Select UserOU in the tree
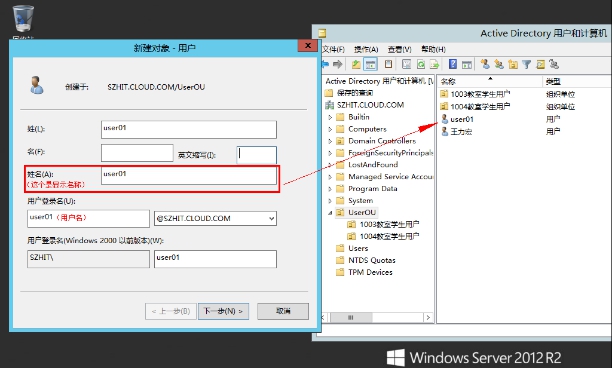Viewport: 612px width, 368px height. pyautogui.click(x=362, y=212)
